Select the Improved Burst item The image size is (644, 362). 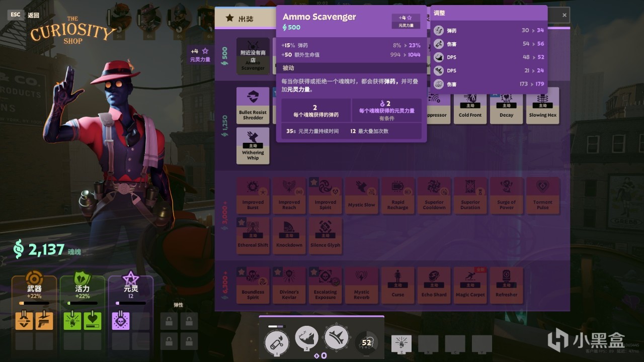click(253, 195)
